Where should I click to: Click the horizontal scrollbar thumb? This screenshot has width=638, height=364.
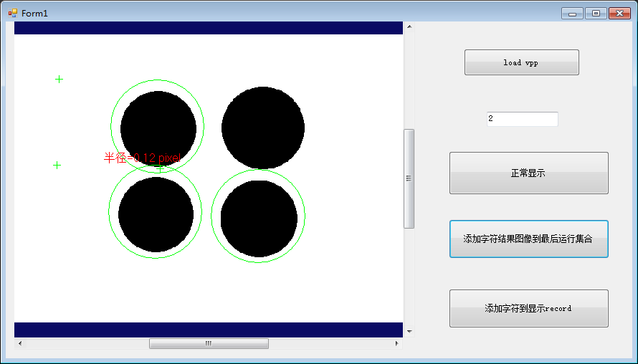[x=209, y=343]
